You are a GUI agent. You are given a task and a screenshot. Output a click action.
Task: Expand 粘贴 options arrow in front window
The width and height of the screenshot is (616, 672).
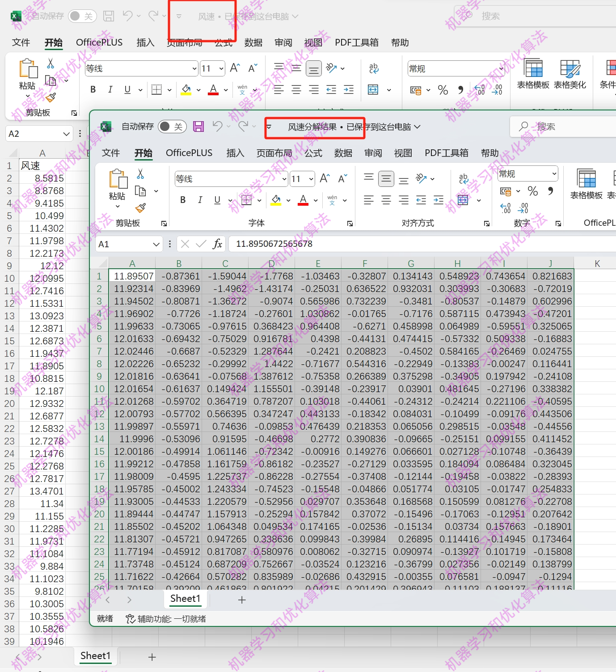click(x=118, y=207)
